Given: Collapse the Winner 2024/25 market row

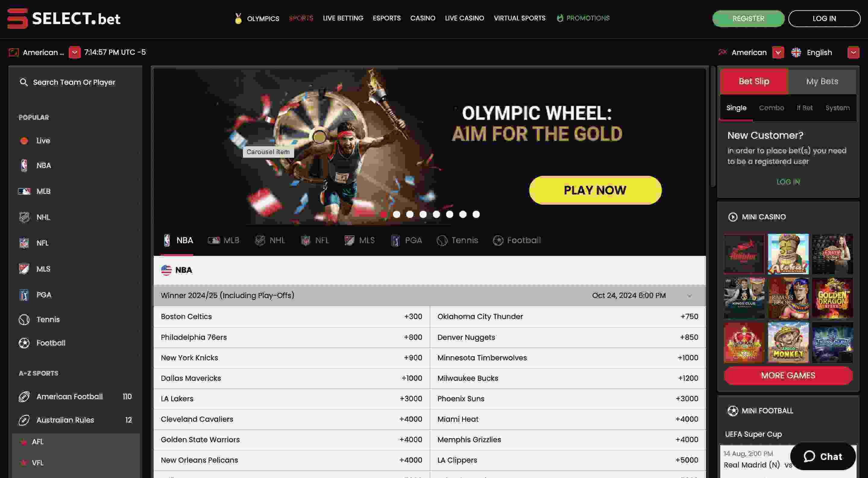Looking at the screenshot, I should [x=689, y=296].
